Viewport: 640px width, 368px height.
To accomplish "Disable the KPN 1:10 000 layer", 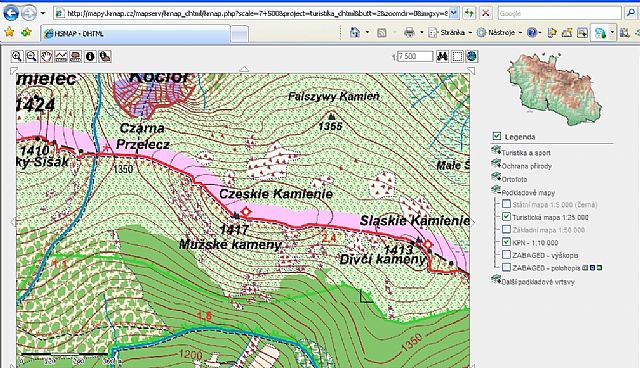I will click(506, 242).
